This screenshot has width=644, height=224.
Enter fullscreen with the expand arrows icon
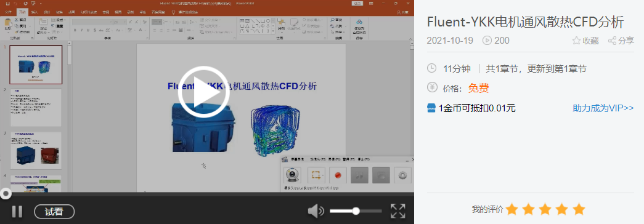[397, 211]
